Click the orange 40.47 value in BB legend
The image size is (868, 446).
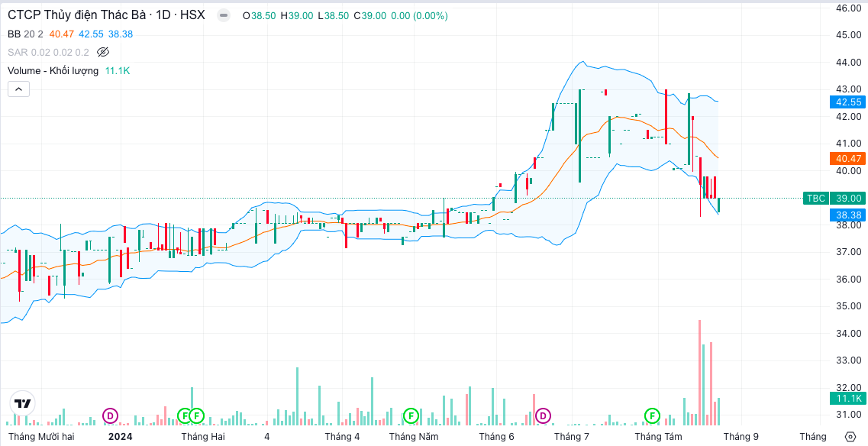pos(61,34)
